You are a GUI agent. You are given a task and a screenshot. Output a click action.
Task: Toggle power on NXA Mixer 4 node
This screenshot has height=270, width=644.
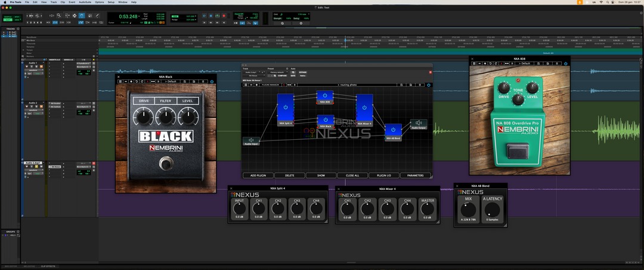(x=364, y=108)
